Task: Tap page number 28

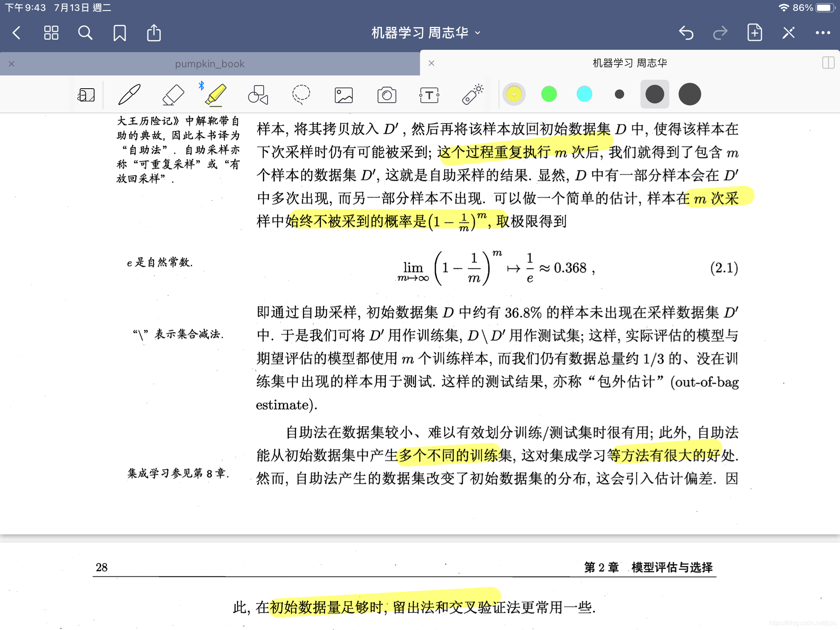Action: [101, 567]
